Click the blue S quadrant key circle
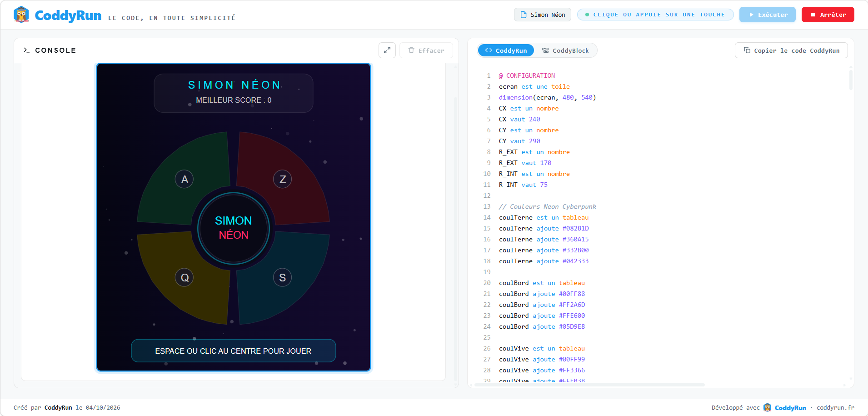The image size is (868, 416). pyautogui.click(x=283, y=277)
